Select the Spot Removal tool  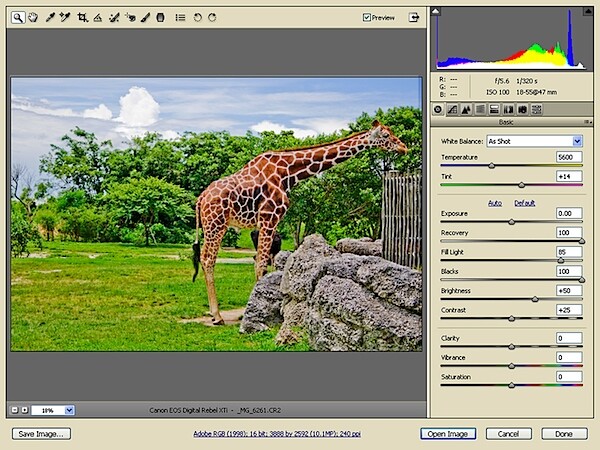click(x=114, y=17)
